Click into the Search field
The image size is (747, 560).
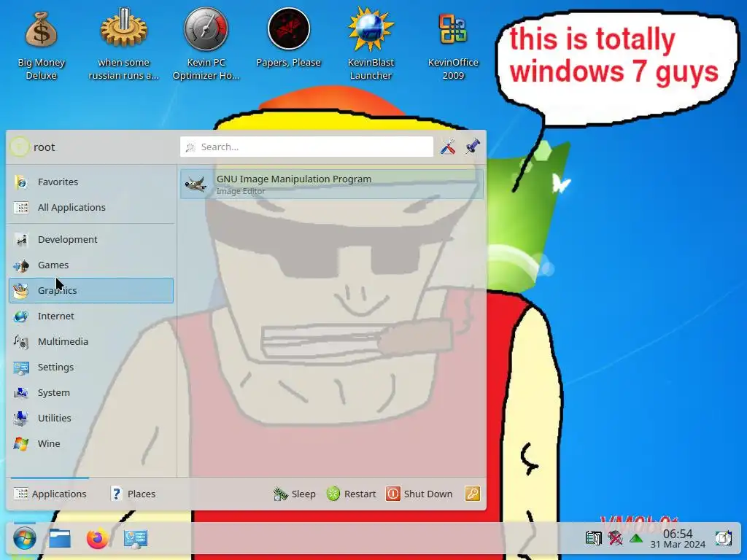[x=306, y=147]
